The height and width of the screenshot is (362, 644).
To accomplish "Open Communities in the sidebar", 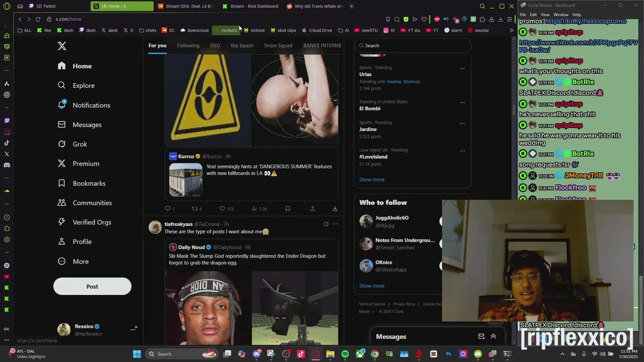I will (x=85, y=203).
